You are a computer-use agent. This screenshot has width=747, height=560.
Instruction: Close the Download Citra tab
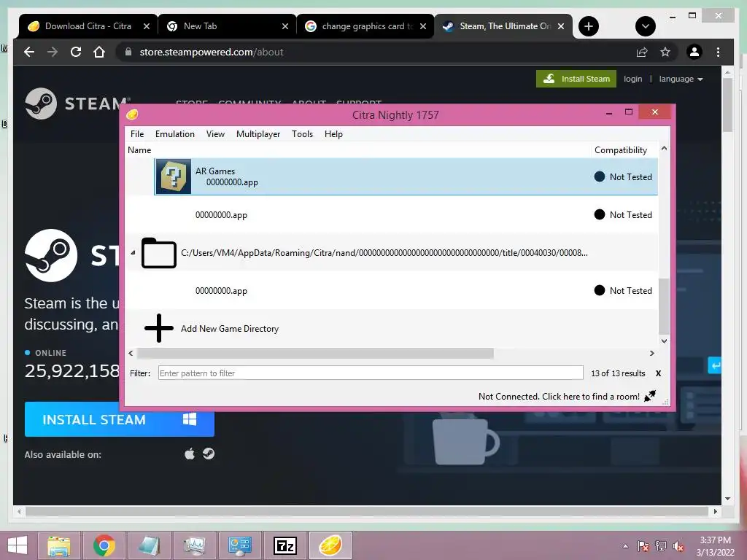click(147, 26)
